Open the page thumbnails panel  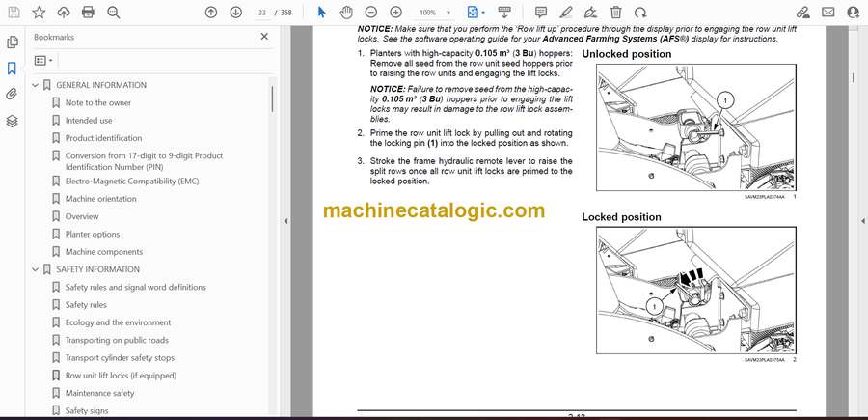12,42
